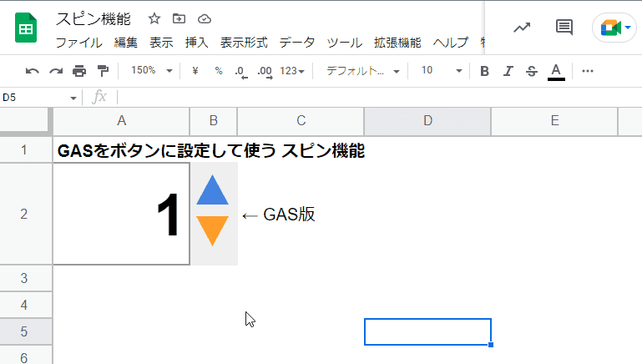642x364 pixels.
Task: Toggle bold formatting
Action: click(x=484, y=71)
